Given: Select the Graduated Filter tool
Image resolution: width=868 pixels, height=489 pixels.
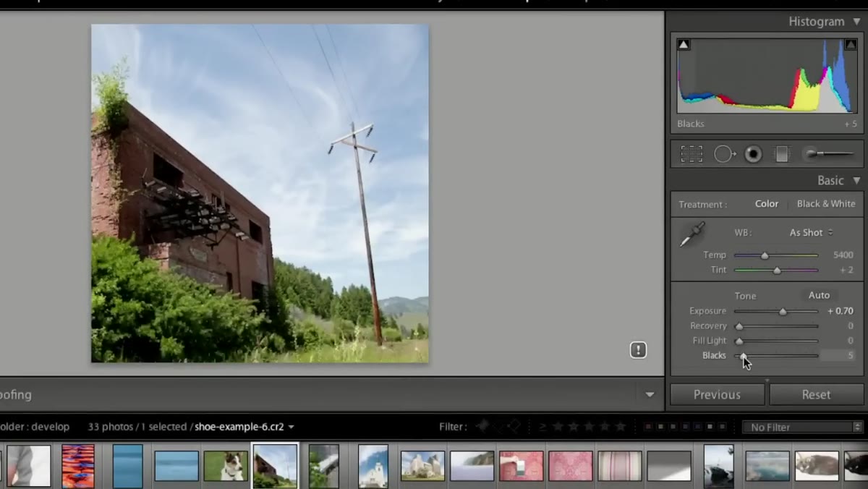Looking at the screenshot, I should tap(782, 154).
